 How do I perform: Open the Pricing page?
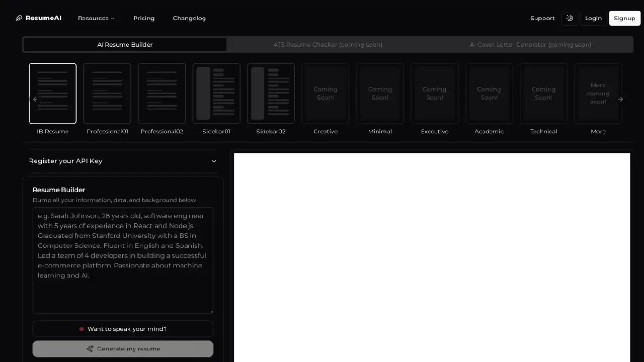tap(144, 18)
